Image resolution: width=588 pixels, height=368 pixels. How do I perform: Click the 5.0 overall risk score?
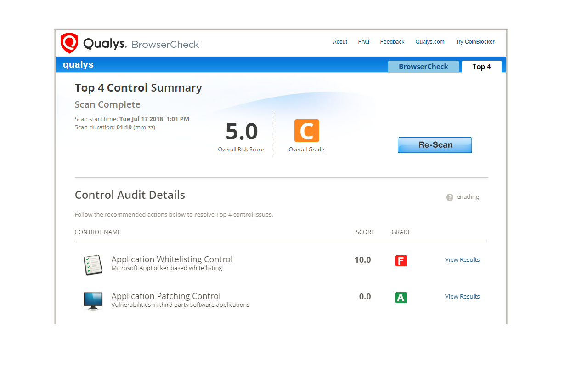coord(242,132)
